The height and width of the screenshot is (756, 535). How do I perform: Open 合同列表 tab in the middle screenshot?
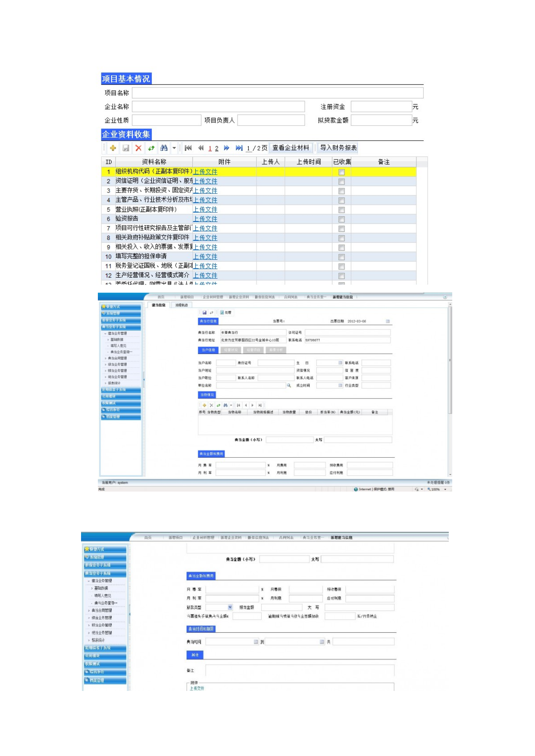pos(291,297)
